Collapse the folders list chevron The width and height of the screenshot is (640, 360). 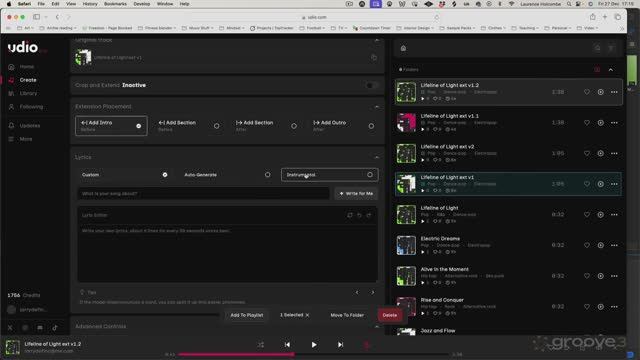click(611, 70)
